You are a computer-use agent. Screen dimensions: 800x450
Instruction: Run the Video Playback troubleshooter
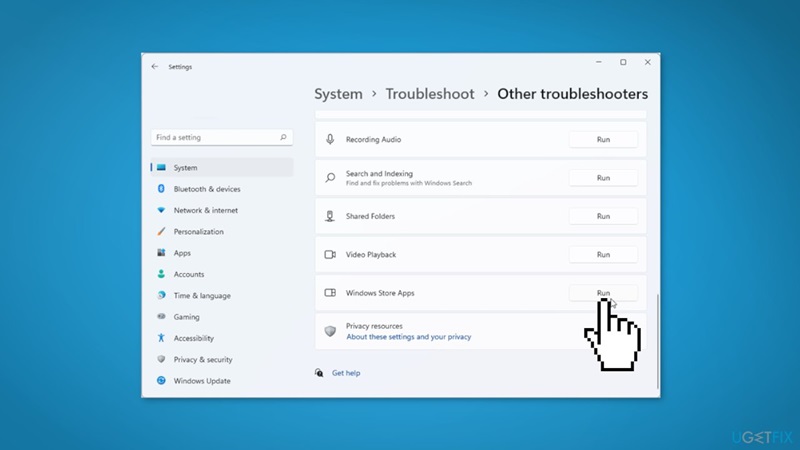coord(603,255)
